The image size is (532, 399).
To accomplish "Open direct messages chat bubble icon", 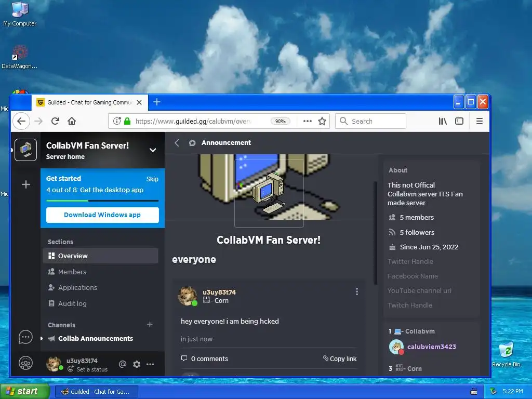I will click(x=26, y=337).
